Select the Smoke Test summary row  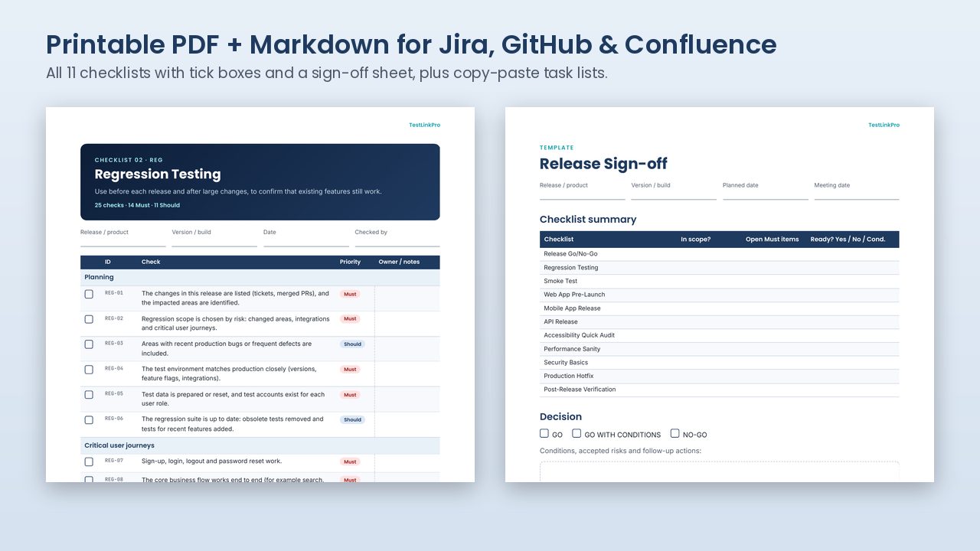point(720,281)
